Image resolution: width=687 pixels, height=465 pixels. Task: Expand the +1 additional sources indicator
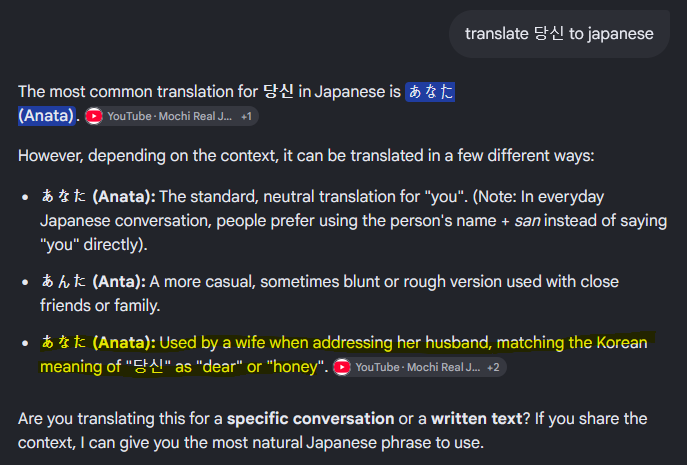[247, 116]
